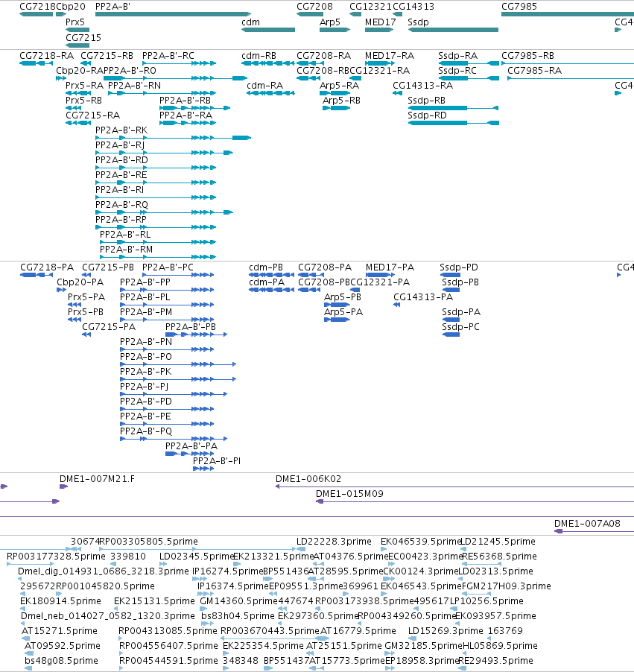This screenshot has width=634, height=672.
Task: Select the teal bar under the cdm gene
Action: pyautogui.click(x=268, y=30)
